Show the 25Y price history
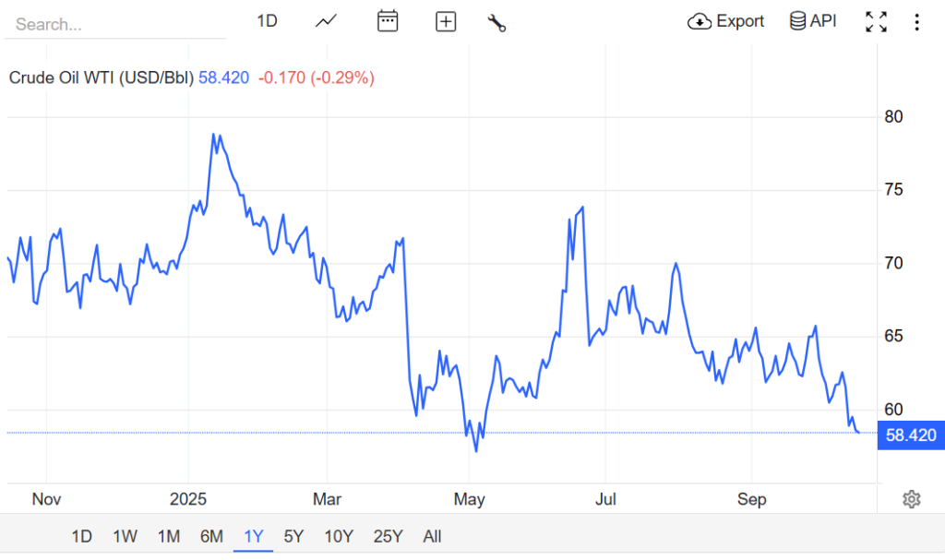The height and width of the screenshot is (560, 945). pyautogui.click(x=389, y=536)
